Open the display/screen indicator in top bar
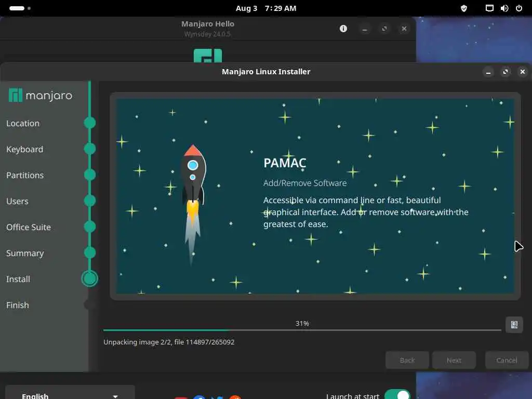This screenshot has width=532, height=399. click(489, 8)
